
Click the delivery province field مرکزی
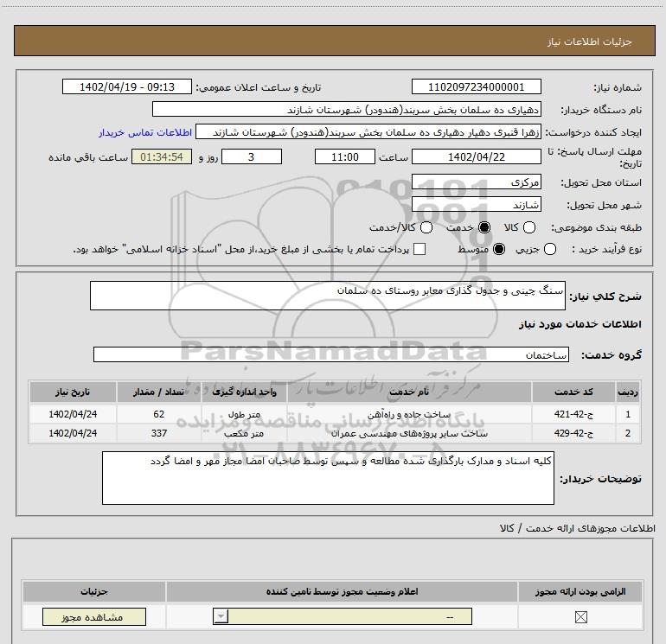(476, 182)
